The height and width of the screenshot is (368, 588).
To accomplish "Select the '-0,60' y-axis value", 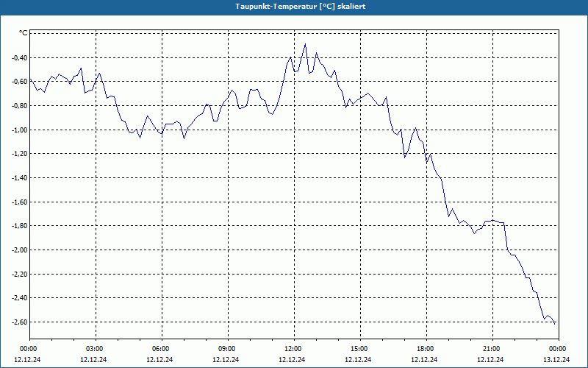I will click(21, 82).
